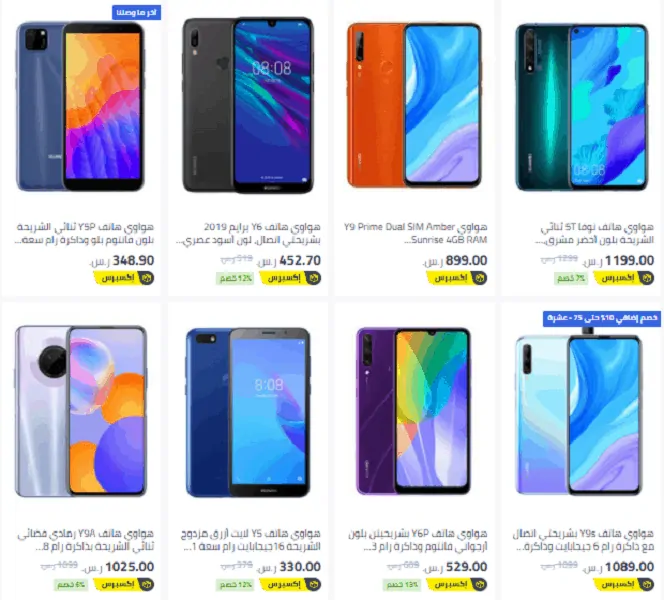Screen dimensions: 664x600
Task: Open the silver Huawei Y9A phone image
Action: (80, 411)
